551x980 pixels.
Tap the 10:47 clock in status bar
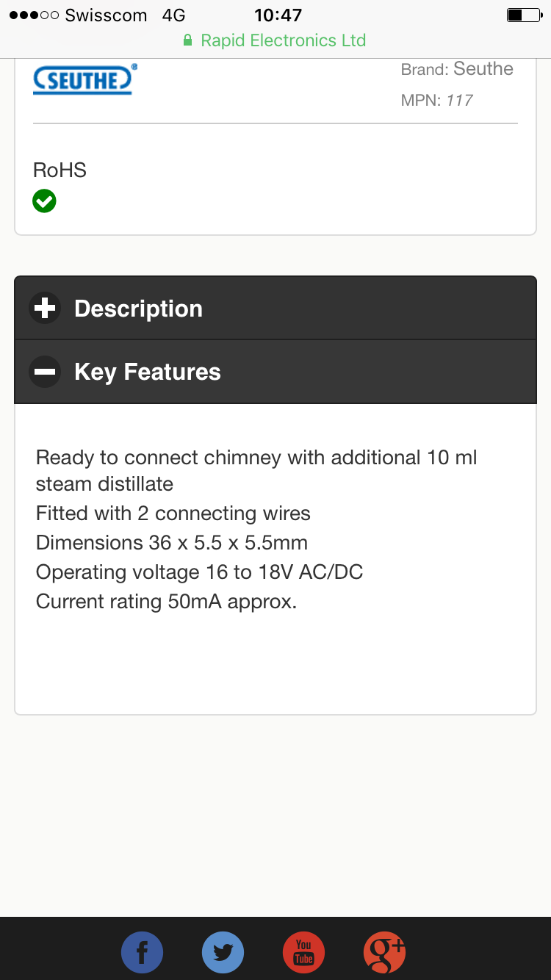pos(278,15)
